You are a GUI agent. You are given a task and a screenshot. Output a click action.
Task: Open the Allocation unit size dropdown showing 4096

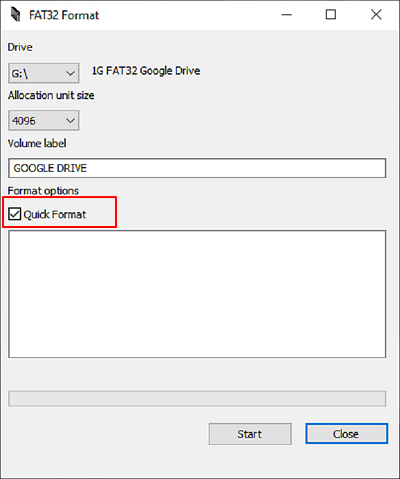click(44, 120)
